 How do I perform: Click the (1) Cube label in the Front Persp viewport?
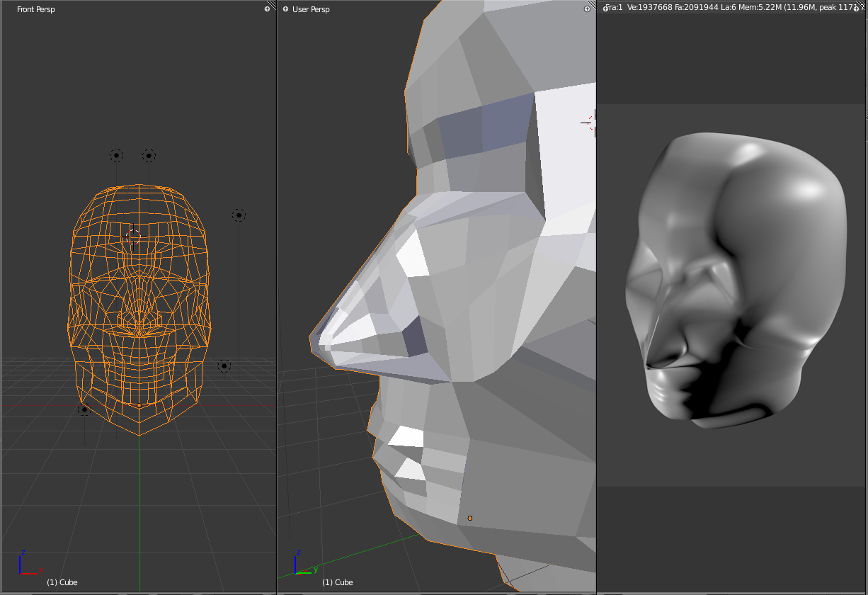(x=63, y=582)
